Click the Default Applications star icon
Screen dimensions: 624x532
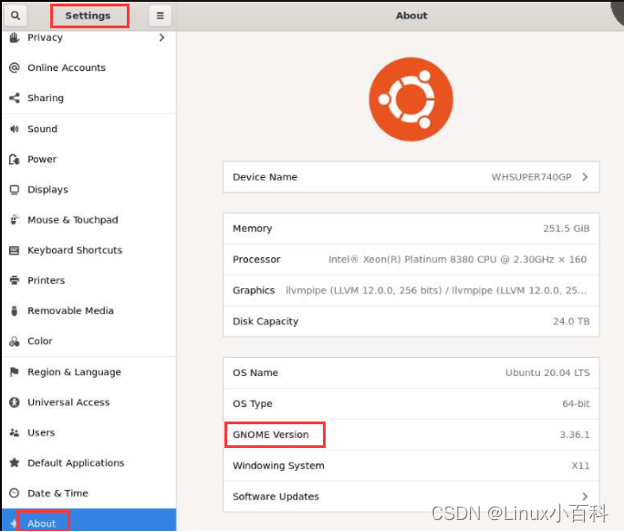pos(14,463)
